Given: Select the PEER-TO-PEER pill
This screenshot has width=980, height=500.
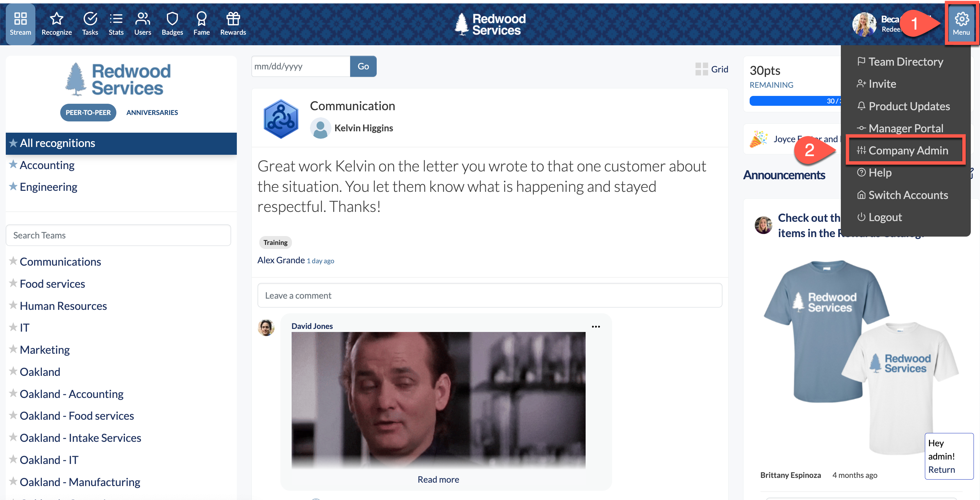Looking at the screenshot, I should point(88,113).
